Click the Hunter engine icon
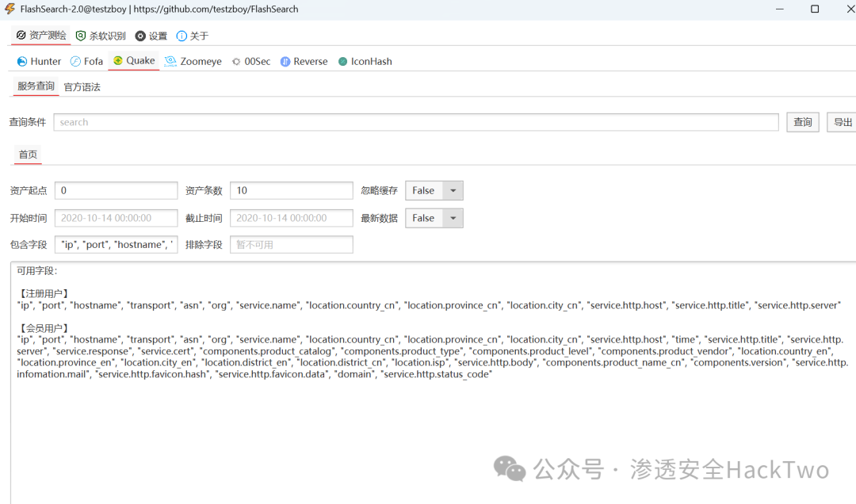The width and height of the screenshot is (856, 504). [22, 62]
